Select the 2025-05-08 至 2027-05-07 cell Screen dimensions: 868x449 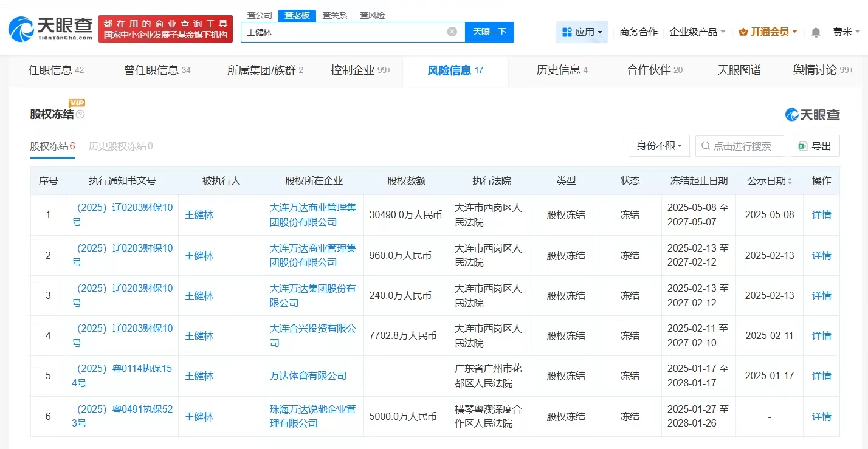[x=698, y=215]
